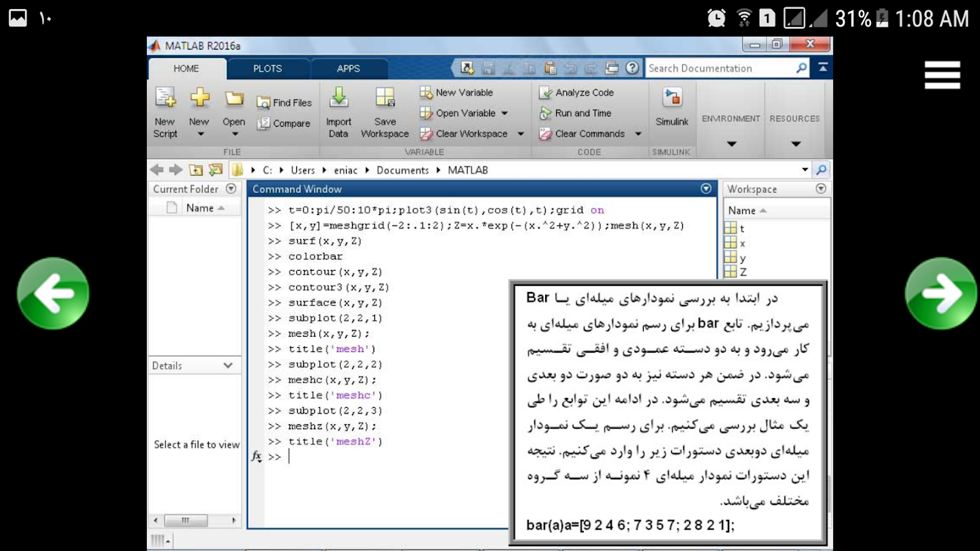Create a New Variable
Screen dimensions: 980x551
point(456,92)
